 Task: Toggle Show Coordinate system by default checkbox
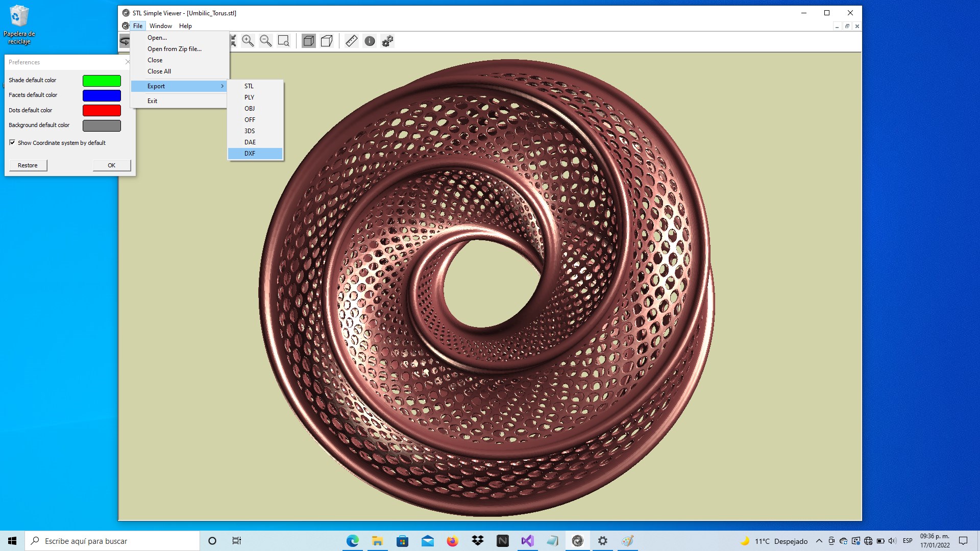coord(12,142)
